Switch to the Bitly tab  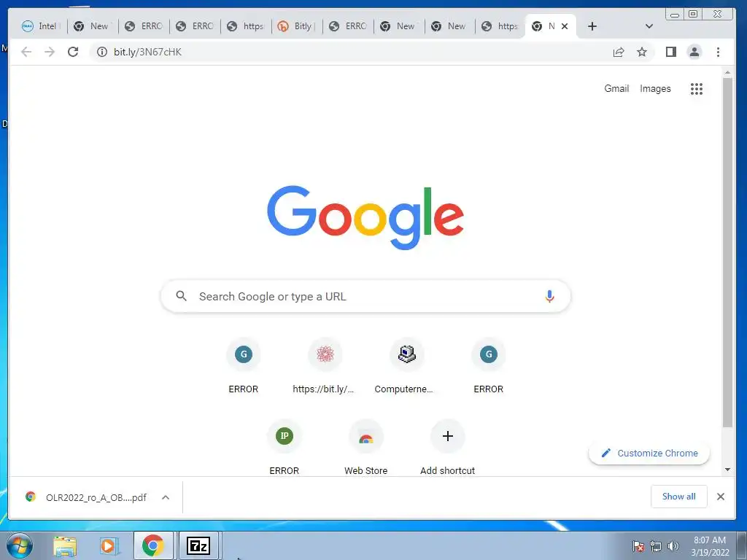point(296,26)
